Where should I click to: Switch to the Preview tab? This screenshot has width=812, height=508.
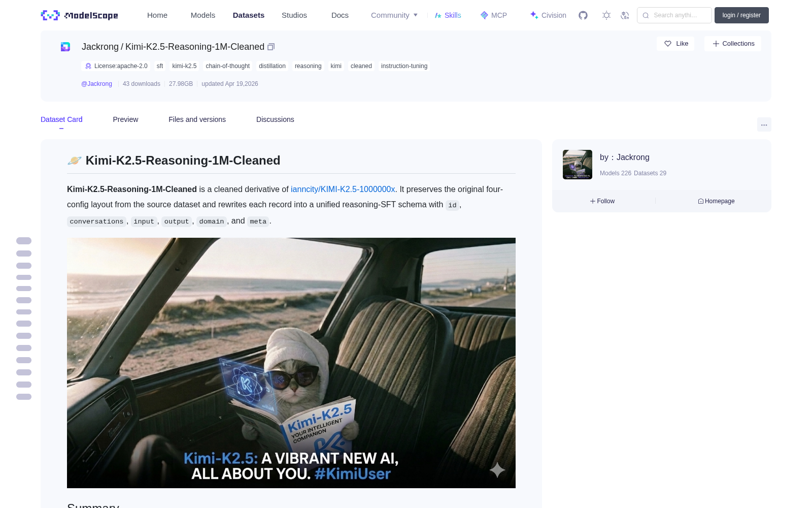click(x=125, y=119)
